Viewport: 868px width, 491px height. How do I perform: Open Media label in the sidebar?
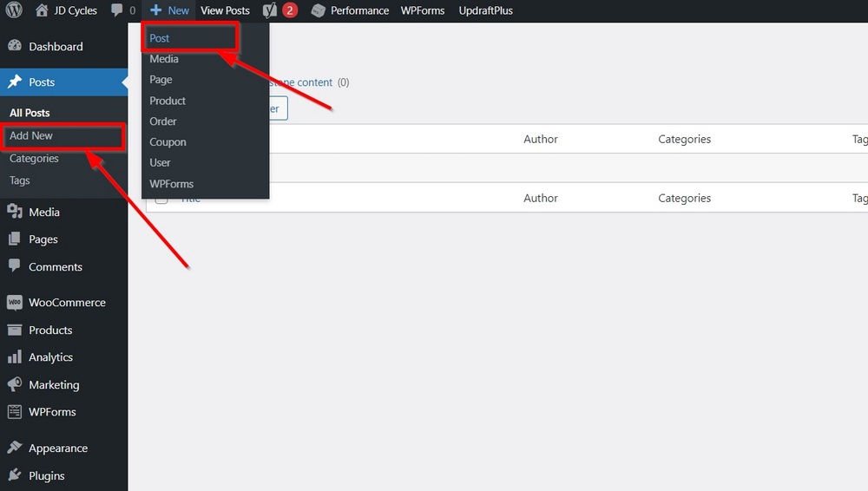(x=44, y=212)
